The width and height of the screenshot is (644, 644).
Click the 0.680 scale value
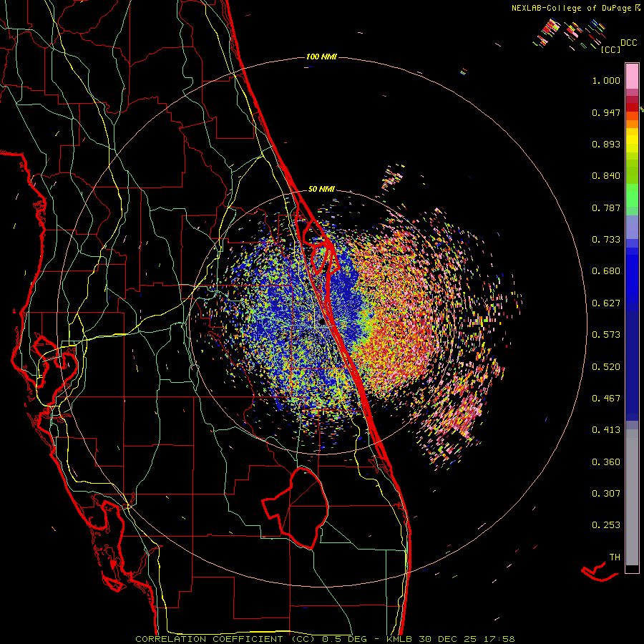(x=606, y=271)
